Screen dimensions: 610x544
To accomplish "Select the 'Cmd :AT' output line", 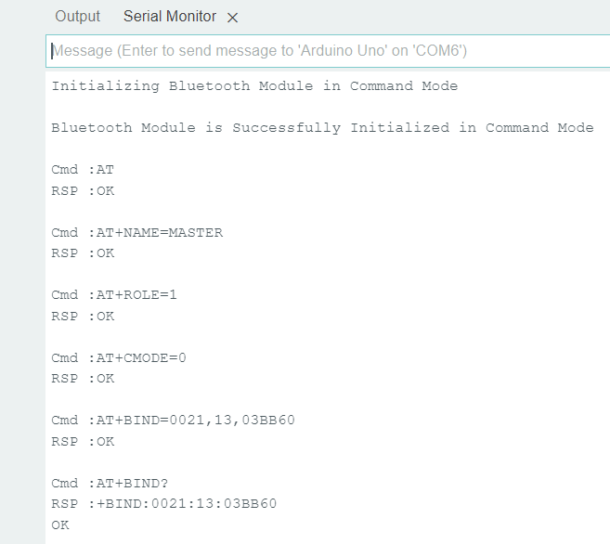I will click(x=82, y=170).
